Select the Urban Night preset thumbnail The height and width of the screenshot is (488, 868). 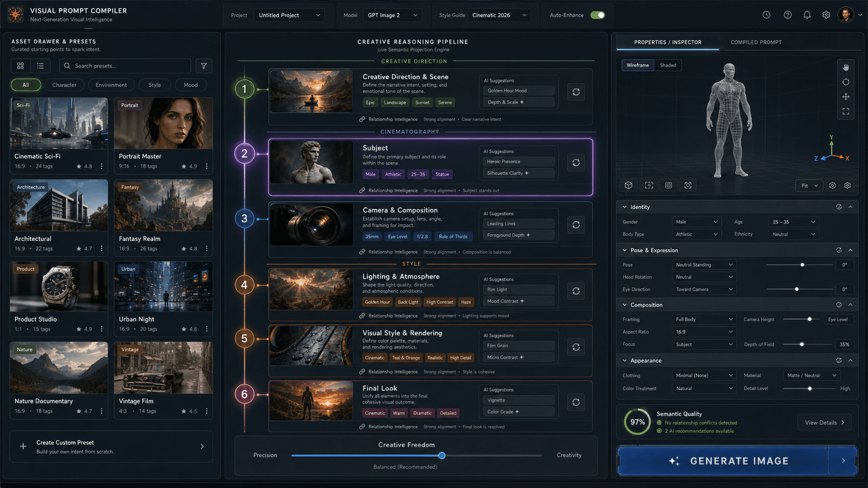tap(164, 286)
